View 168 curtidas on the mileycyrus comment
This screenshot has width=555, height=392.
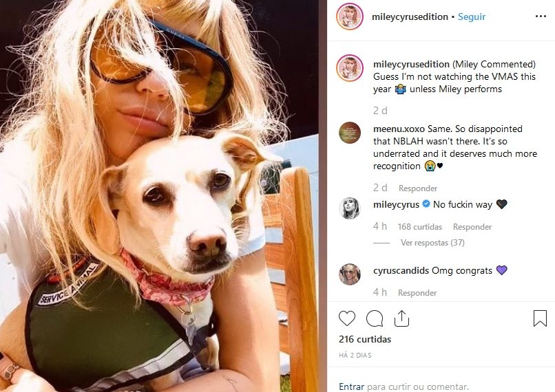pos(420,226)
